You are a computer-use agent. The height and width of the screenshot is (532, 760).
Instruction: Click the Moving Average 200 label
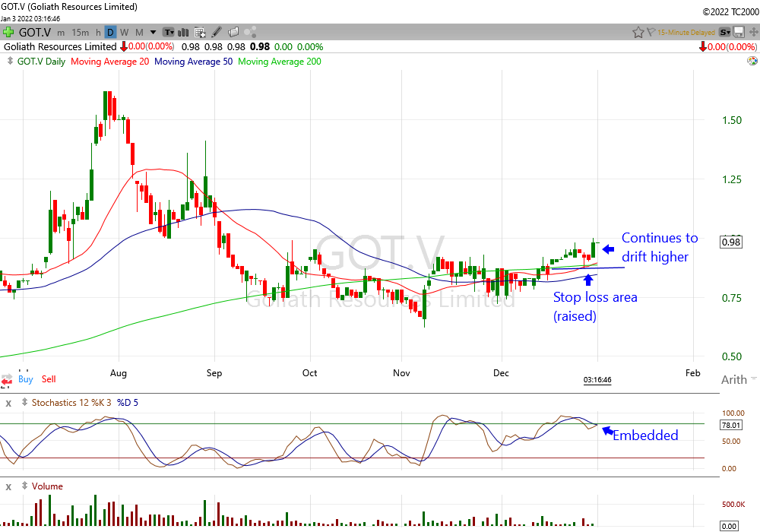coord(280,62)
